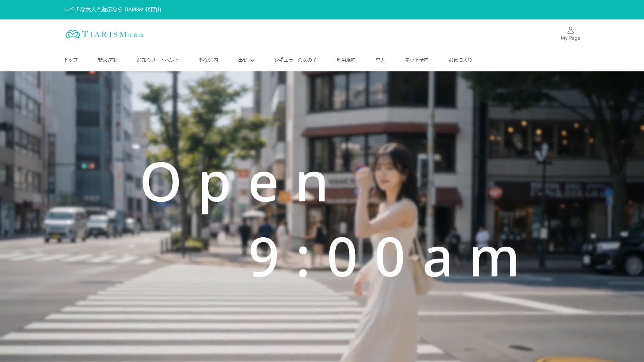View 料金案内 pricing page
This screenshot has width=644, height=362.
(209, 60)
